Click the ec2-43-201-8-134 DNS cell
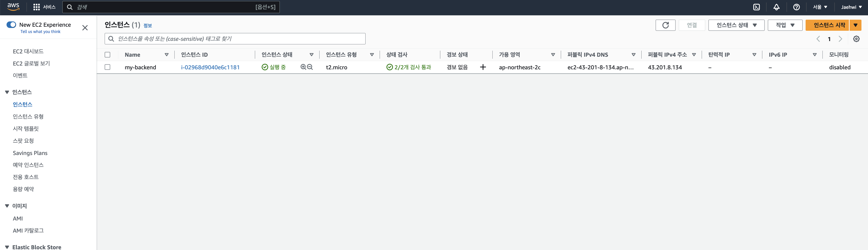The image size is (868, 250). pyautogui.click(x=601, y=67)
